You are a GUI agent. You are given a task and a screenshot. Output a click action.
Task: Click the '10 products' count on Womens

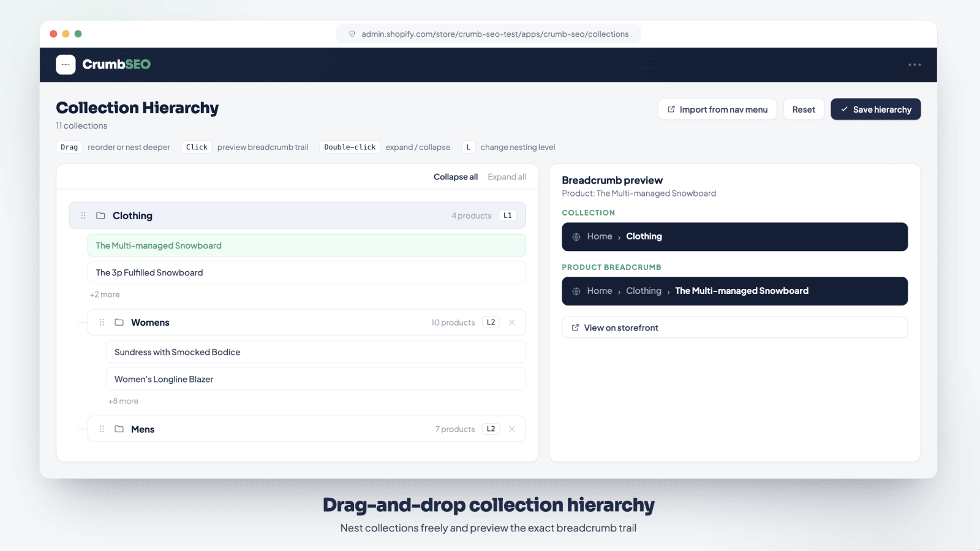453,323
